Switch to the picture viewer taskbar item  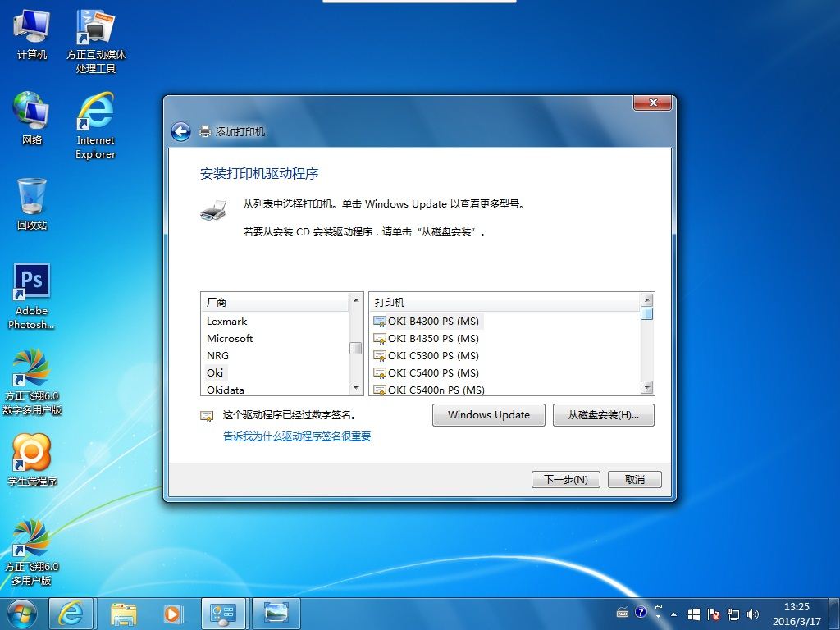[x=276, y=614]
